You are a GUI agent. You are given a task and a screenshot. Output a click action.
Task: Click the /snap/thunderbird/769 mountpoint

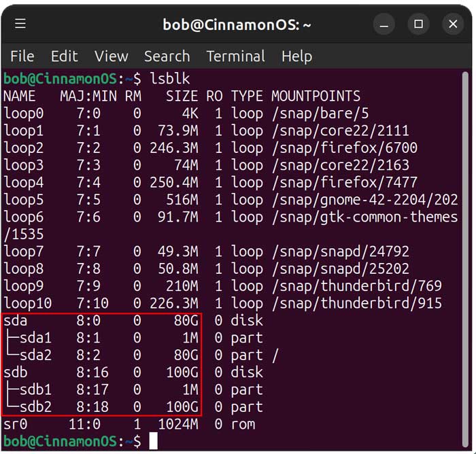(x=357, y=287)
